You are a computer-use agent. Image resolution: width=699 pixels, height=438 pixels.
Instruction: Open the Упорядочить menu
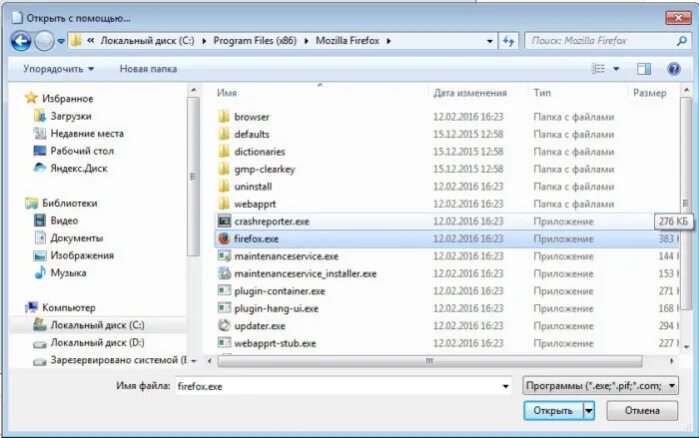(x=58, y=69)
